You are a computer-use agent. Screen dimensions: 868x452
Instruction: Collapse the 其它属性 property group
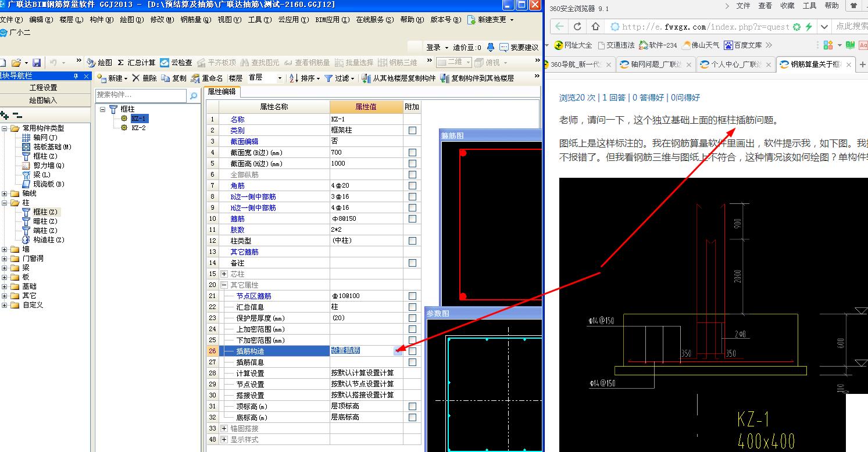pyautogui.click(x=224, y=285)
